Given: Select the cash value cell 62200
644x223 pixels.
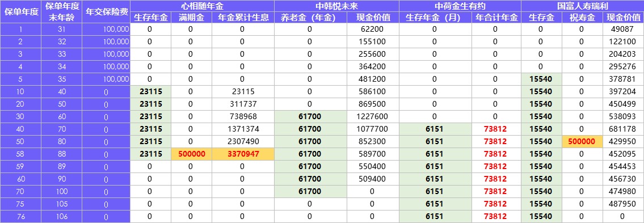Looking at the screenshot, I should [373, 29].
